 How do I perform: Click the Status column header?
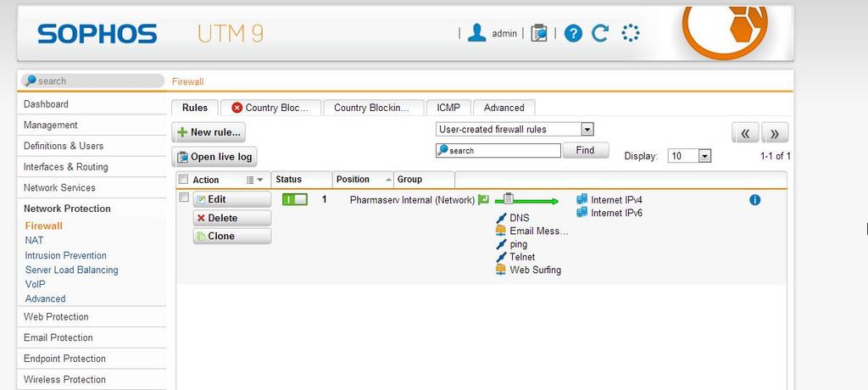tap(302, 180)
